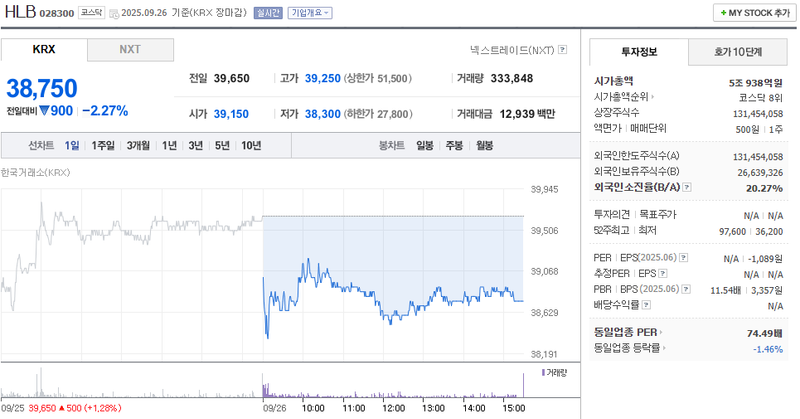The width and height of the screenshot is (800, 419).
Task: Select the 10년 line chart period
Action: [251, 145]
